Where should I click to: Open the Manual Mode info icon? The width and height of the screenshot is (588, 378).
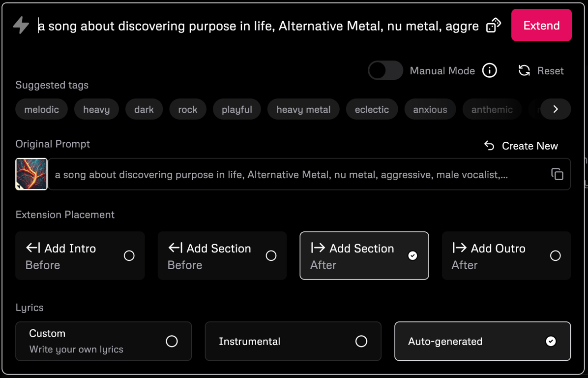pyautogui.click(x=489, y=70)
